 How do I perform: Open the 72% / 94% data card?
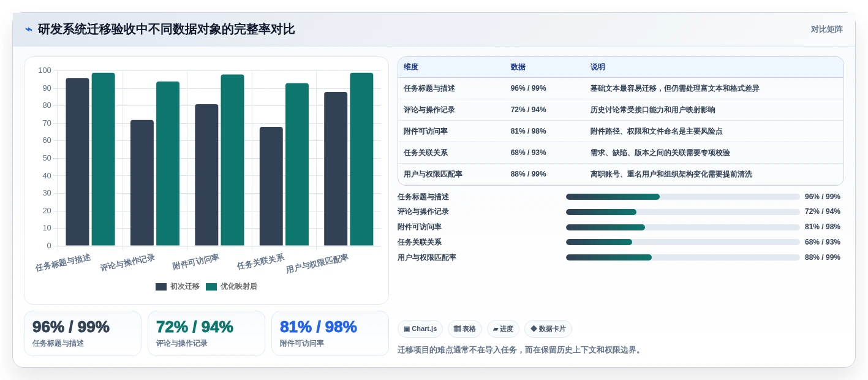(206, 333)
